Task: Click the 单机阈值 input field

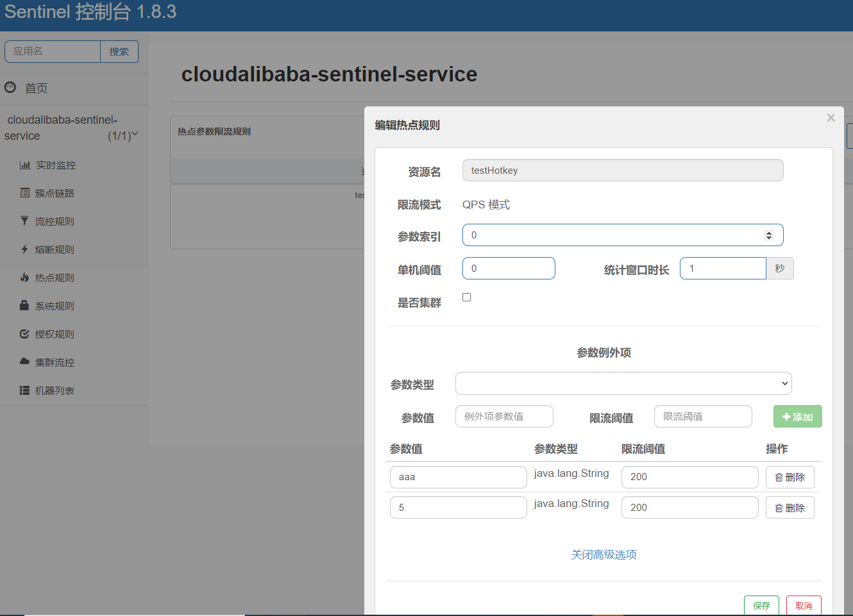Action: (509, 269)
